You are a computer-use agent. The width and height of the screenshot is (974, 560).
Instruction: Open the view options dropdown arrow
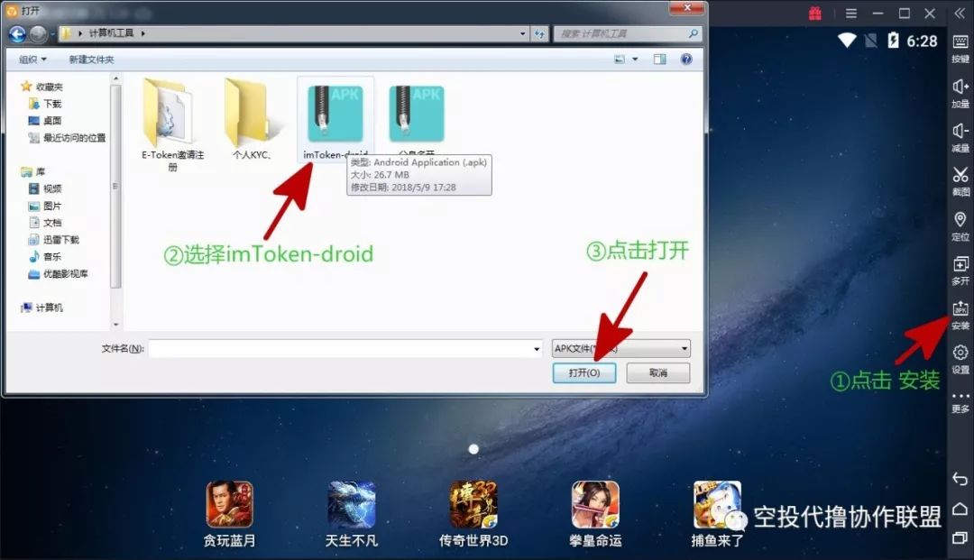[x=635, y=60]
